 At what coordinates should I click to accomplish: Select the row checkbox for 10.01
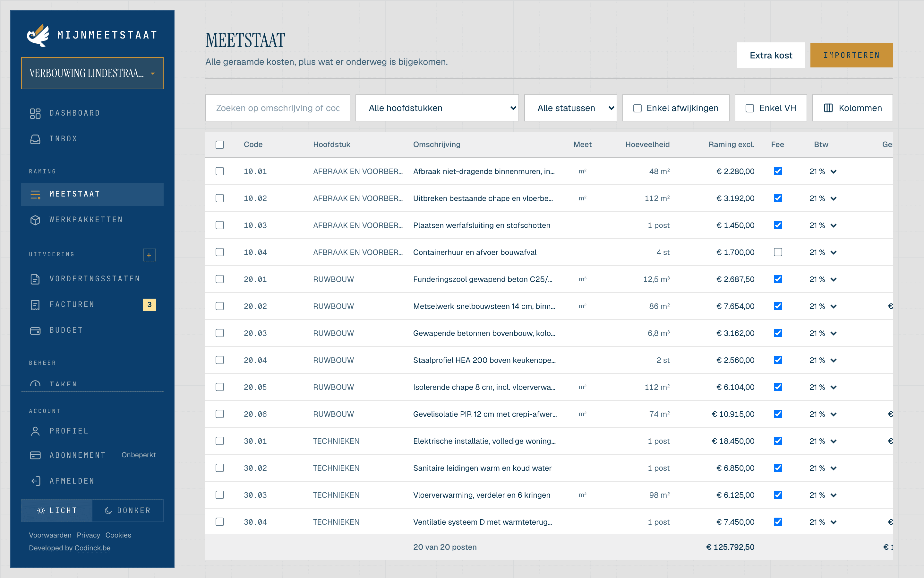coord(219,171)
